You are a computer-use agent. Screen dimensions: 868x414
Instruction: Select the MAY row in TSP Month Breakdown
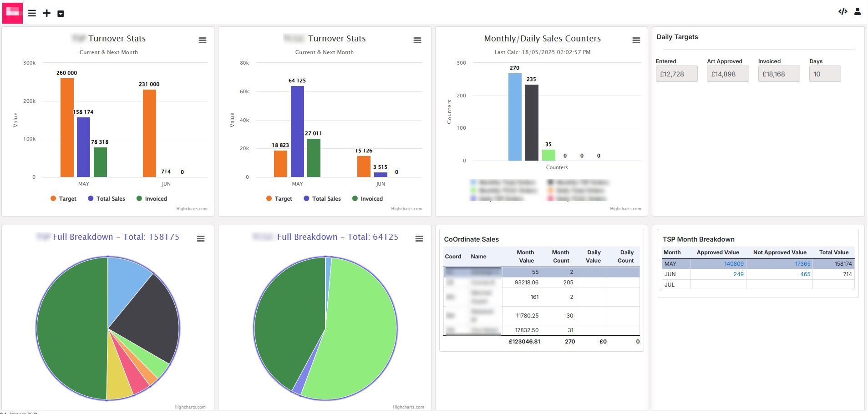(x=670, y=264)
